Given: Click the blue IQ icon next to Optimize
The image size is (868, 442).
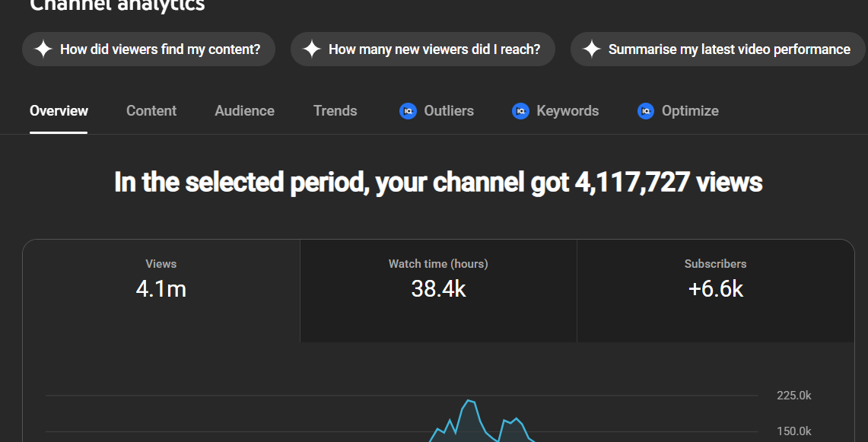Looking at the screenshot, I should click(x=645, y=111).
